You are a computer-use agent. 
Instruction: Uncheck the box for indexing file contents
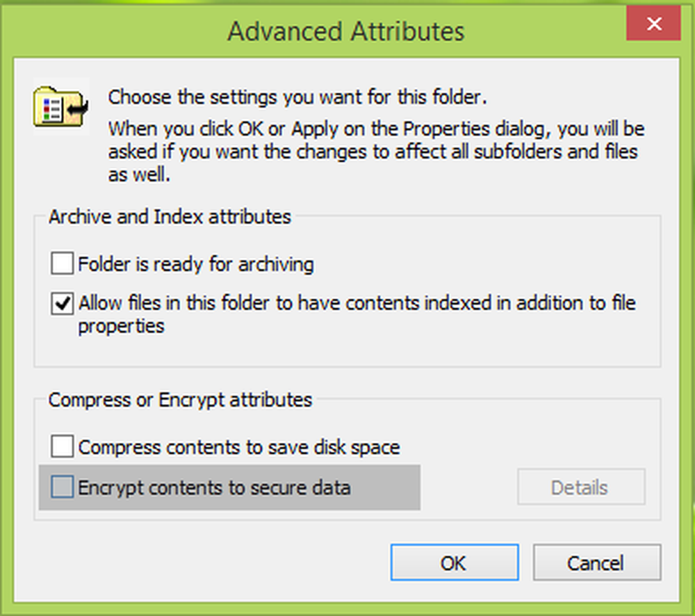[62, 305]
